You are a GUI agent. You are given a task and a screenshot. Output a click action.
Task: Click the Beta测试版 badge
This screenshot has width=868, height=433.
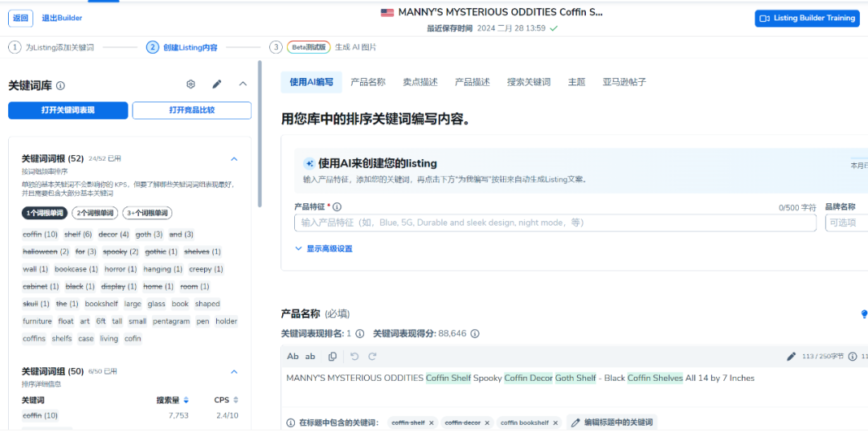click(309, 47)
